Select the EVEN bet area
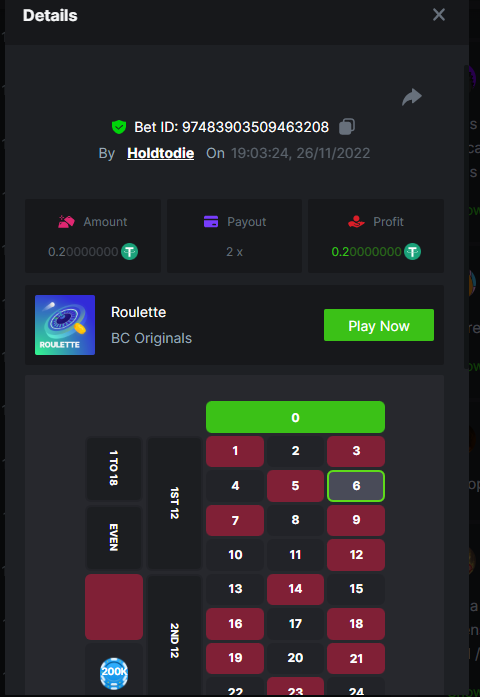Screen dimensions: 480x697 coord(114,537)
